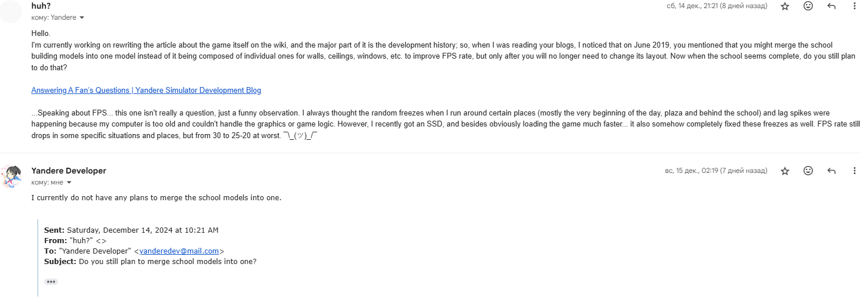Star the Yandere Developer reply
The width and height of the screenshot is (868, 307).
785,171
